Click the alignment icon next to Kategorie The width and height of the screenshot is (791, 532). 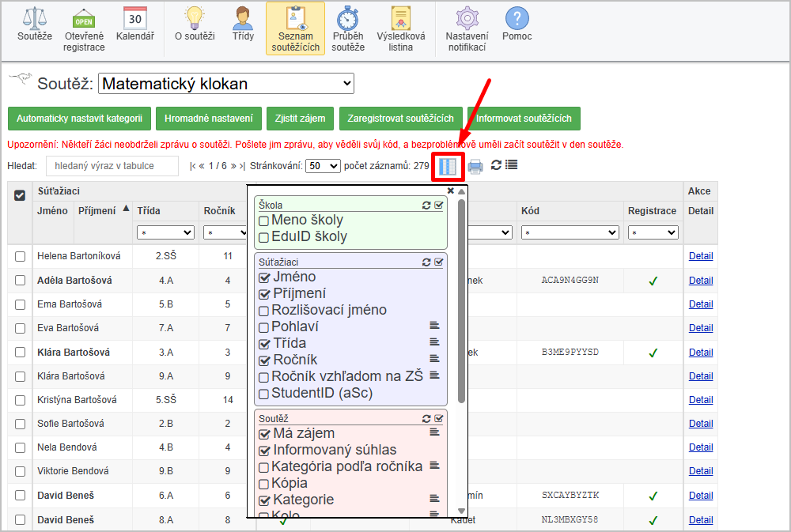point(434,499)
